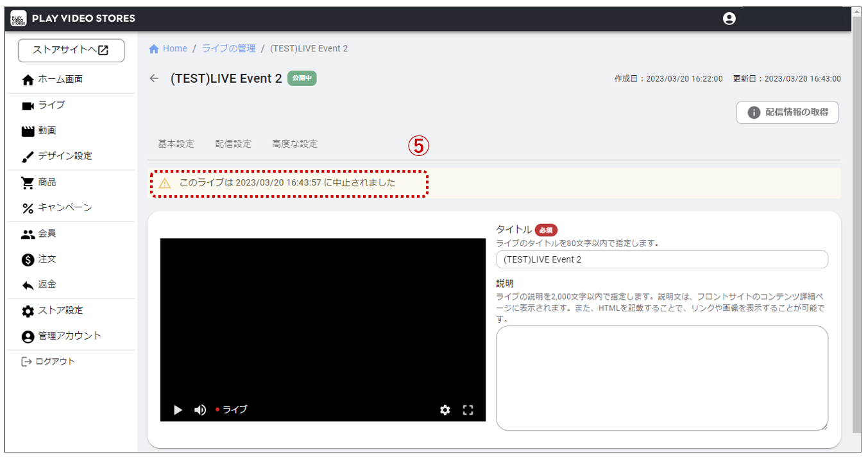Go to ライブの管理 via the breadcrumb link
Viewport: 868px width, 459px height.
(x=228, y=48)
